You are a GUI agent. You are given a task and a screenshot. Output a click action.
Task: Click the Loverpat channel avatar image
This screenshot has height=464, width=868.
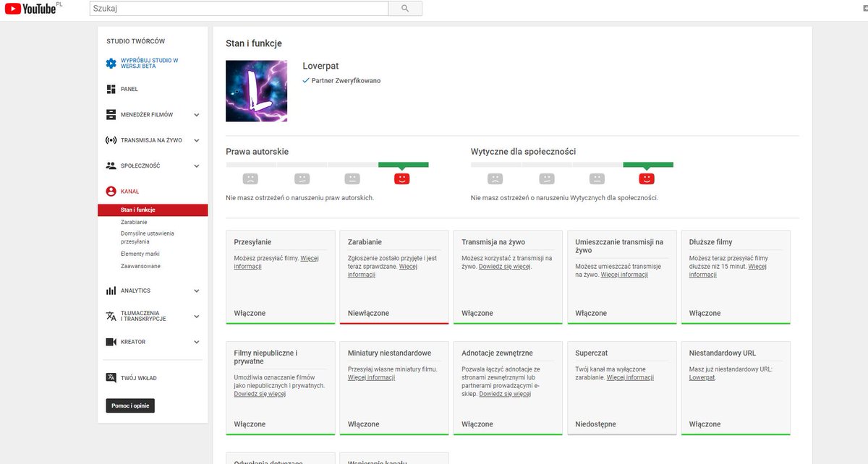[257, 91]
